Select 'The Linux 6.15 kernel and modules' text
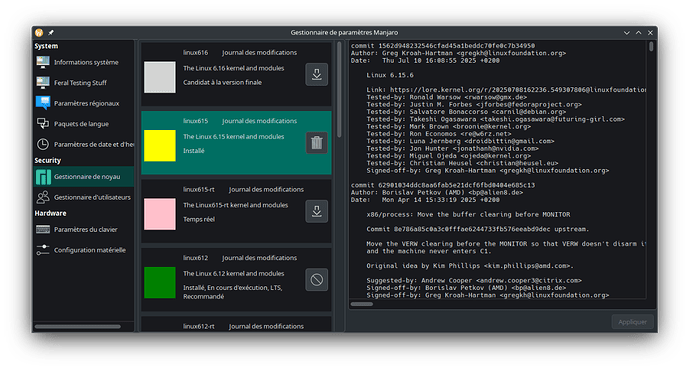 [233, 137]
